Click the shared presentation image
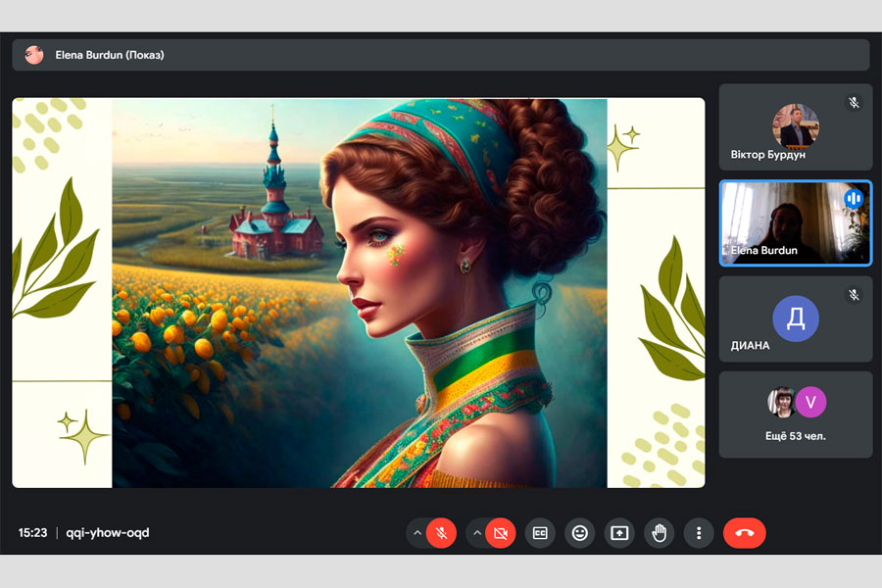The image size is (882, 588). coord(359,293)
